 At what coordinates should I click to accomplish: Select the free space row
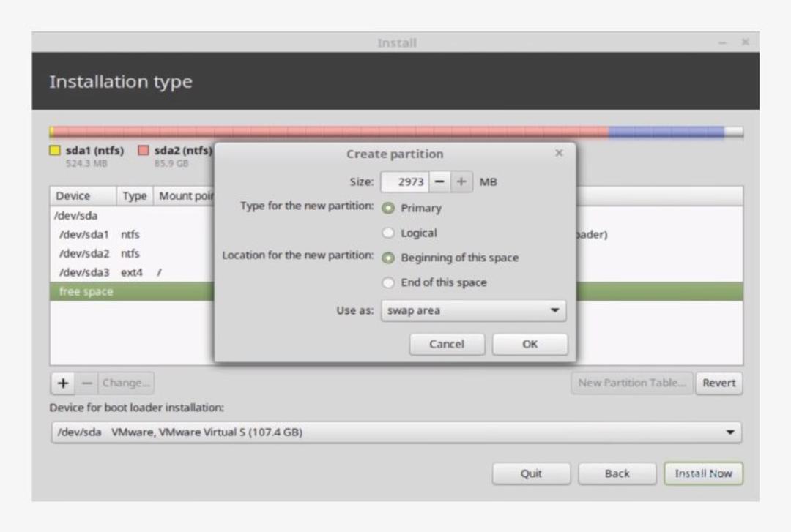click(x=396, y=291)
